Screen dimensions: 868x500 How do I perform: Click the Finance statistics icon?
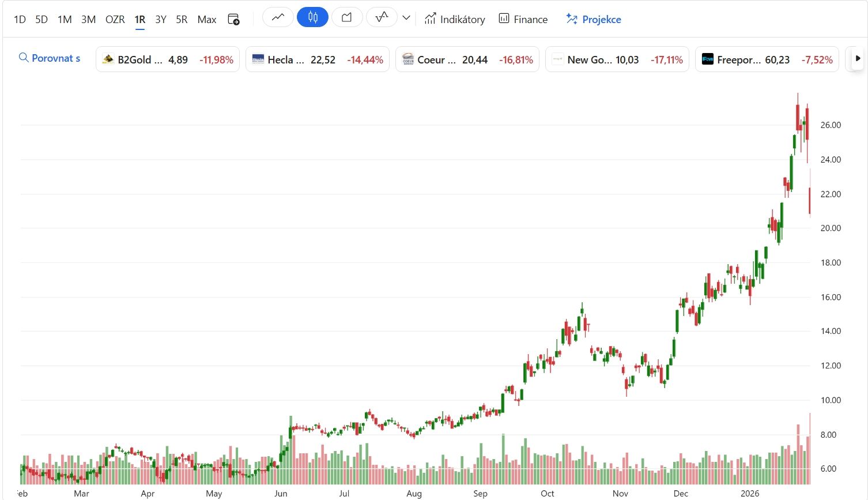[522, 18]
